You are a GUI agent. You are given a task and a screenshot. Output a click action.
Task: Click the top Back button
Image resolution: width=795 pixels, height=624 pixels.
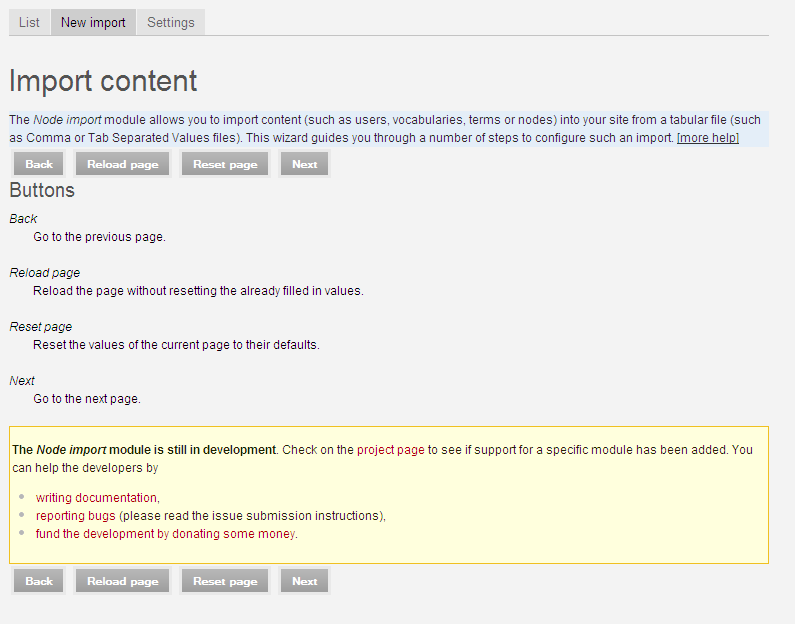click(x=39, y=164)
